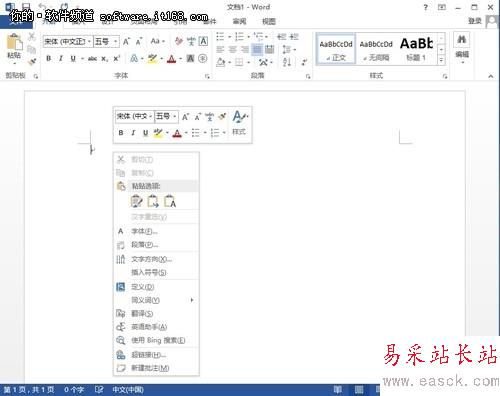Click the mini toolbar Format Painter brush

tap(222, 117)
